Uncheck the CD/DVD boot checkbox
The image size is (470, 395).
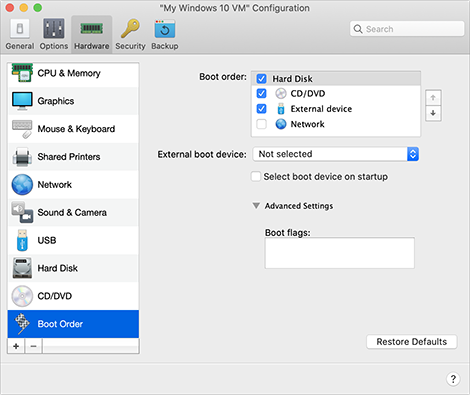point(261,93)
